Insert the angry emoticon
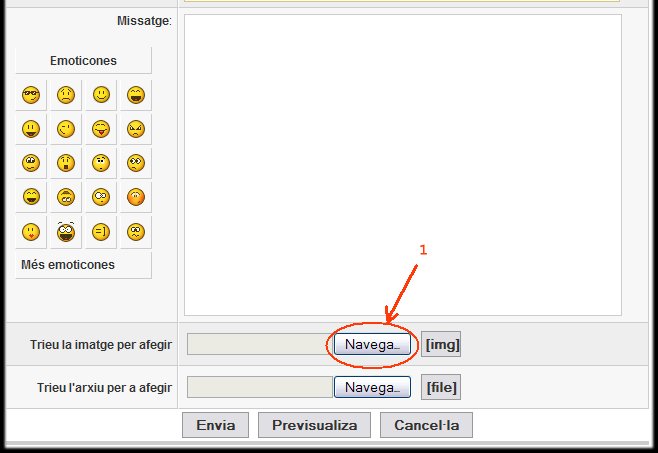Screen dimensions: 658x453 click(x=136, y=129)
